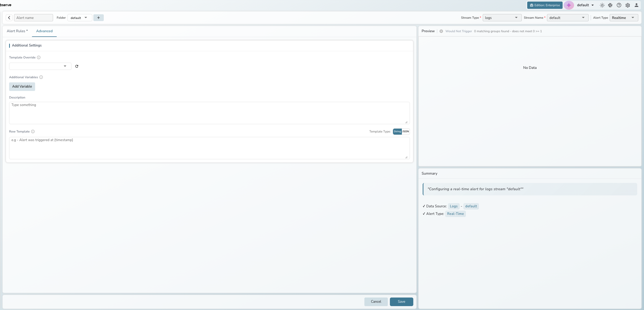644x310 pixels.
Task: Save the alert configuration
Action: [x=401, y=302]
